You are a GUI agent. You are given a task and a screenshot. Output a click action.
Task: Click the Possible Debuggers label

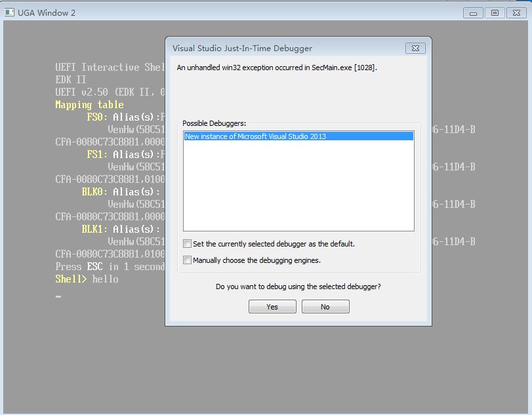(214, 123)
